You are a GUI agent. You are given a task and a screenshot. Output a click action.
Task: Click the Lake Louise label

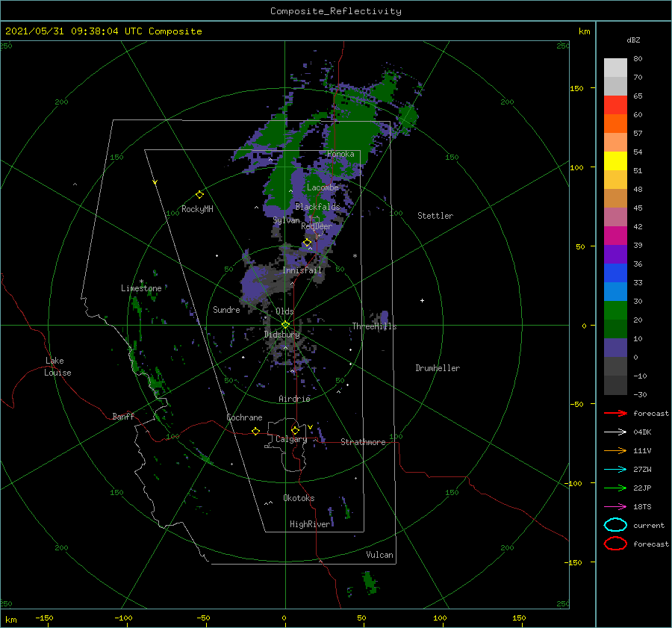[x=57, y=367]
